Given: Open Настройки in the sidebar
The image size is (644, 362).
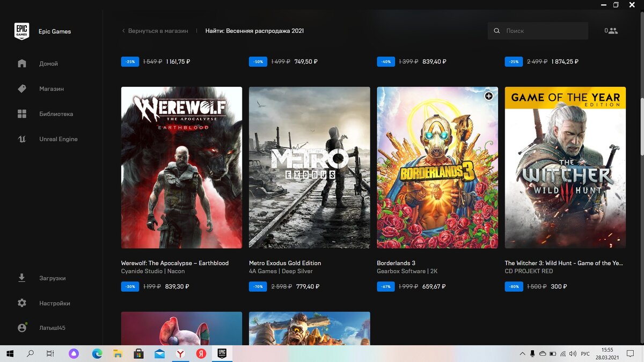Looking at the screenshot, I should [x=55, y=304].
